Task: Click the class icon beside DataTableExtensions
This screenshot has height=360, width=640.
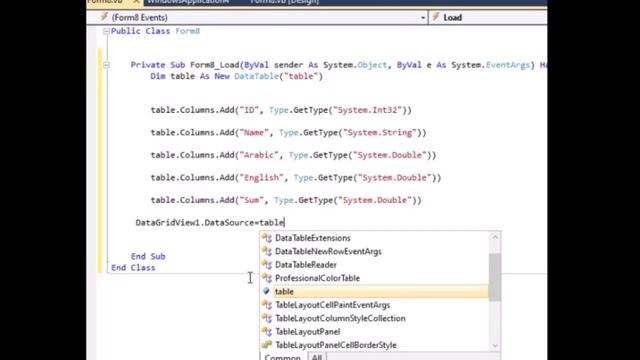Action: (x=267, y=238)
